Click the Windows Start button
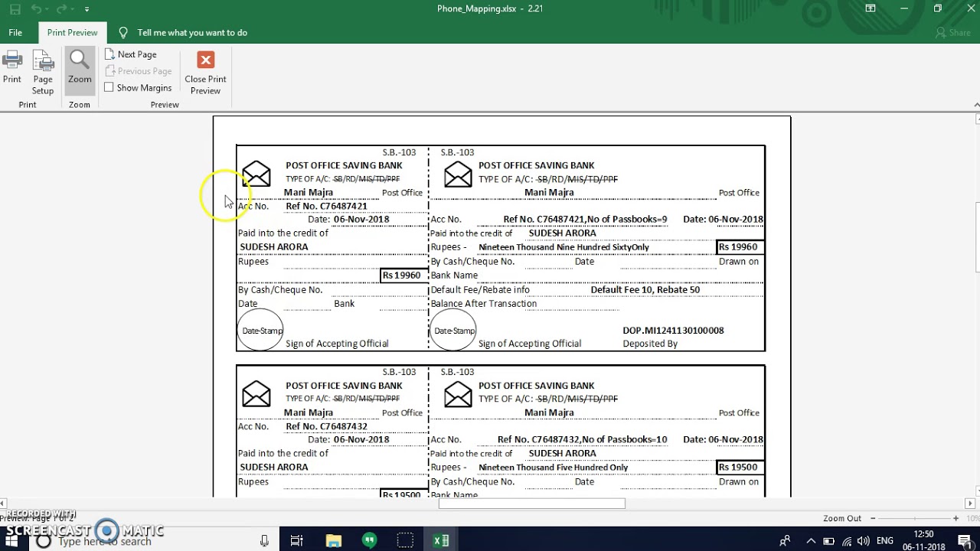Image resolution: width=980 pixels, height=551 pixels. point(13,541)
